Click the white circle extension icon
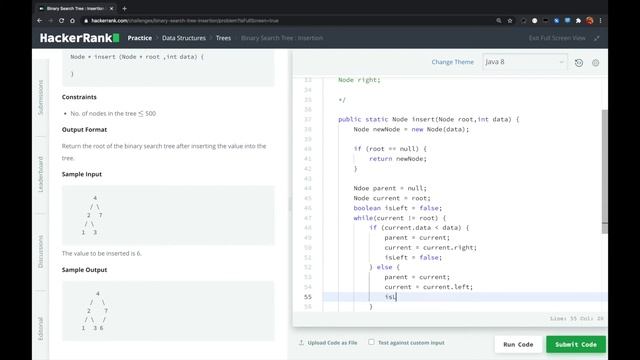The image size is (640, 360). pyautogui.click(x=534, y=20)
